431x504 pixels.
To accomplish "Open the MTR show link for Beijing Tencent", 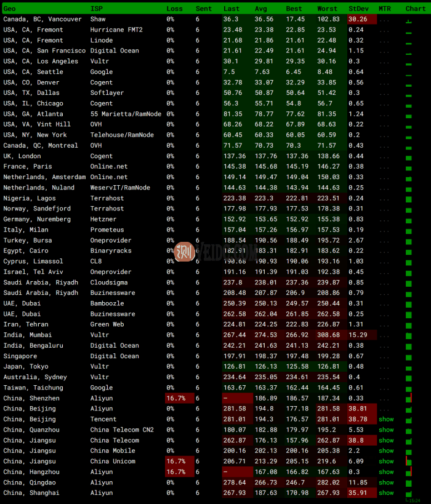I will tap(386, 419).
